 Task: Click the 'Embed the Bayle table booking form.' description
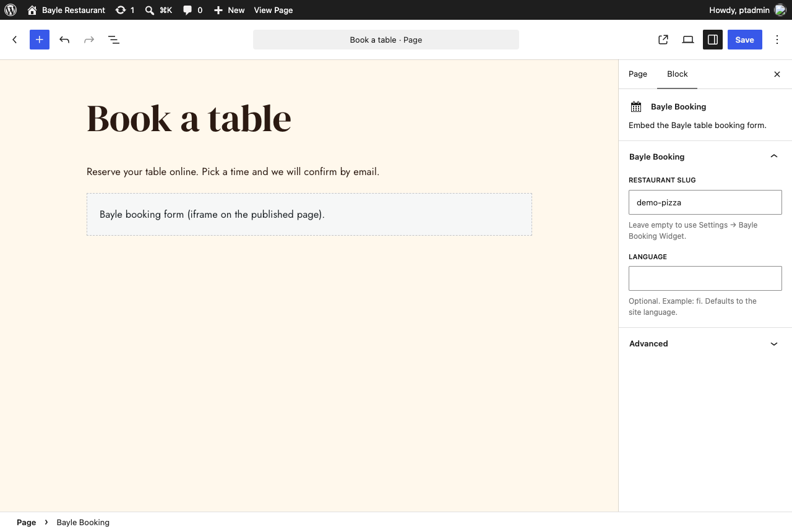(697, 125)
